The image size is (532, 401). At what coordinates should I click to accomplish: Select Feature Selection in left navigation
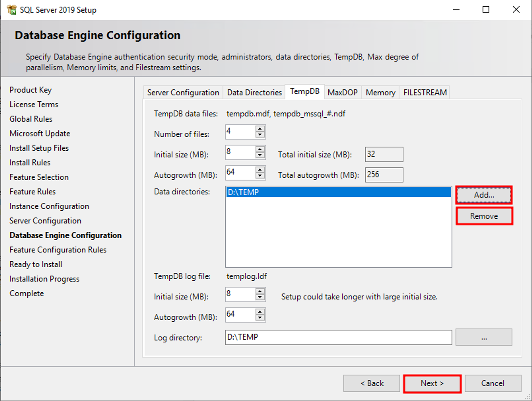tap(39, 177)
